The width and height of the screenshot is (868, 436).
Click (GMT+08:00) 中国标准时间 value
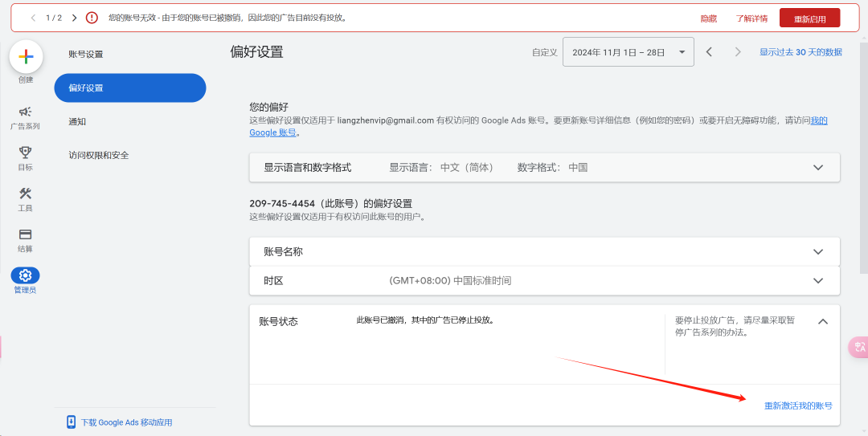point(450,280)
